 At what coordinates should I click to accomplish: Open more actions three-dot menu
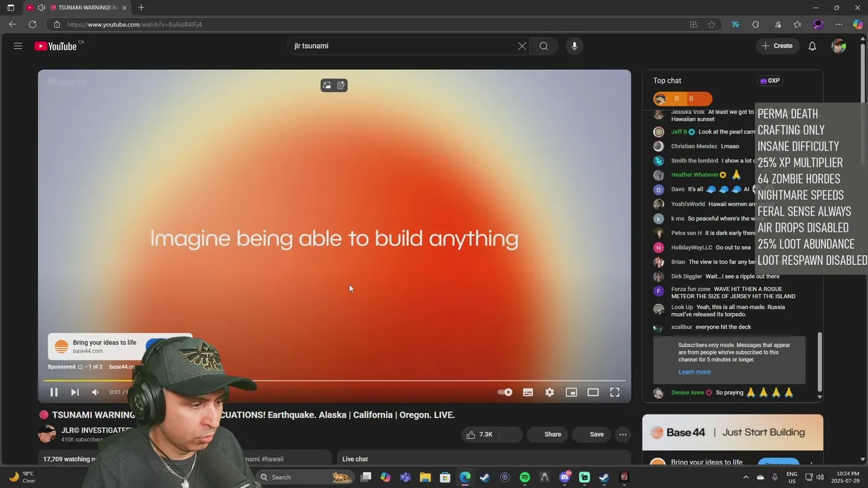click(x=623, y=434)
